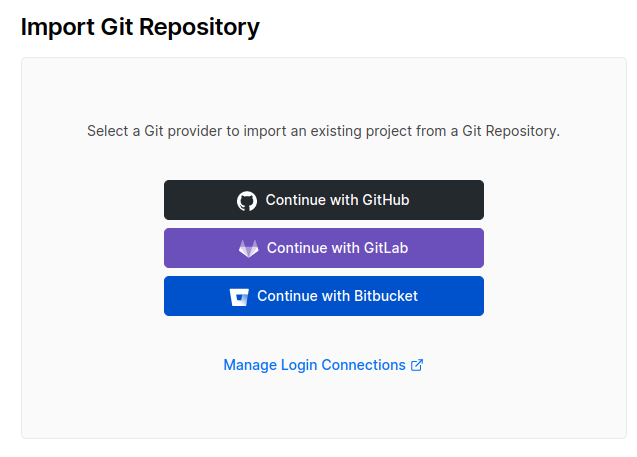Click the orange GitLab fox icon
637x457 pixels.
249,249
